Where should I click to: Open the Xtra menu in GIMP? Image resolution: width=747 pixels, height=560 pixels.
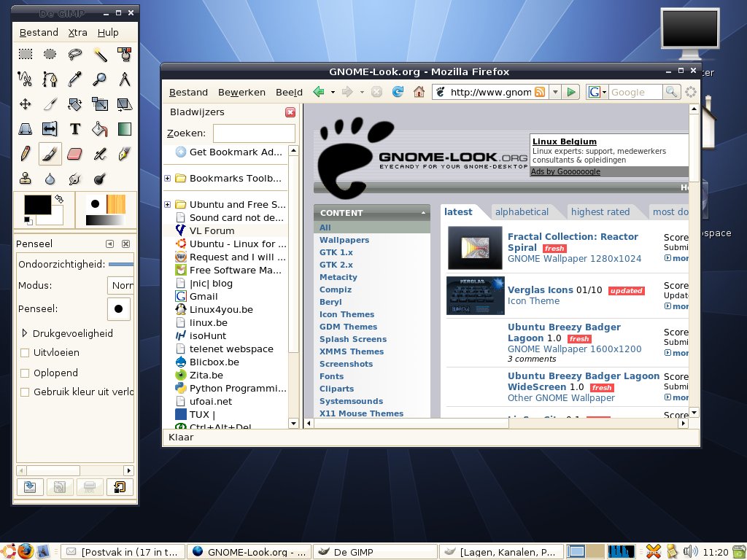(77, 32)
